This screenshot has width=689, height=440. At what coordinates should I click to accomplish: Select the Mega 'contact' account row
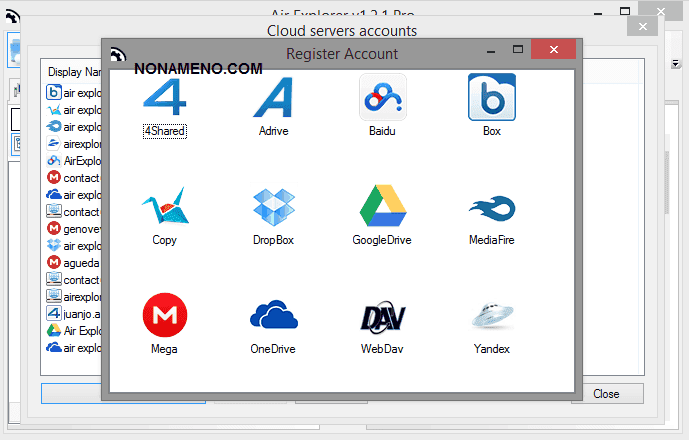coord(73,178)
